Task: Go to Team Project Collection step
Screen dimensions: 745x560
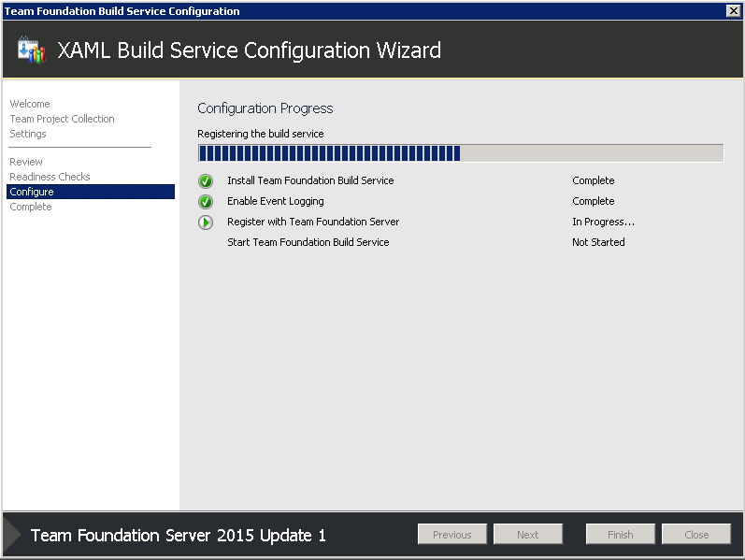Action: (62, 119)
